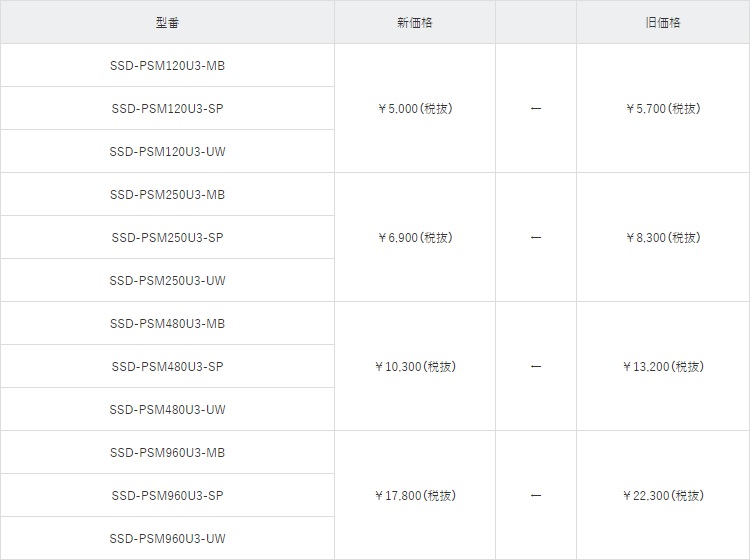Click the old price ¥22,300 cell
750x560 pixels.
[662, 495]
